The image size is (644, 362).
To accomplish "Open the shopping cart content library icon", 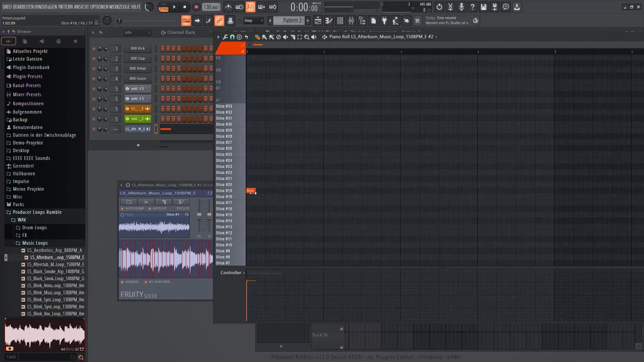I will point(417,21).
